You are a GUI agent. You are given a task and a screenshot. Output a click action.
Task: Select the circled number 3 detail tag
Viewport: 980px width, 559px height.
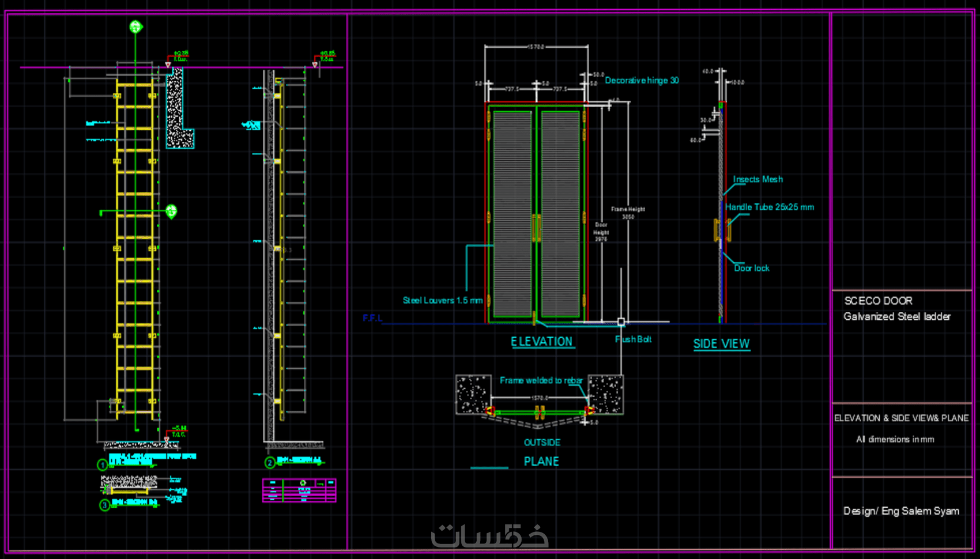pyautogui.click(x=104, y=505)
